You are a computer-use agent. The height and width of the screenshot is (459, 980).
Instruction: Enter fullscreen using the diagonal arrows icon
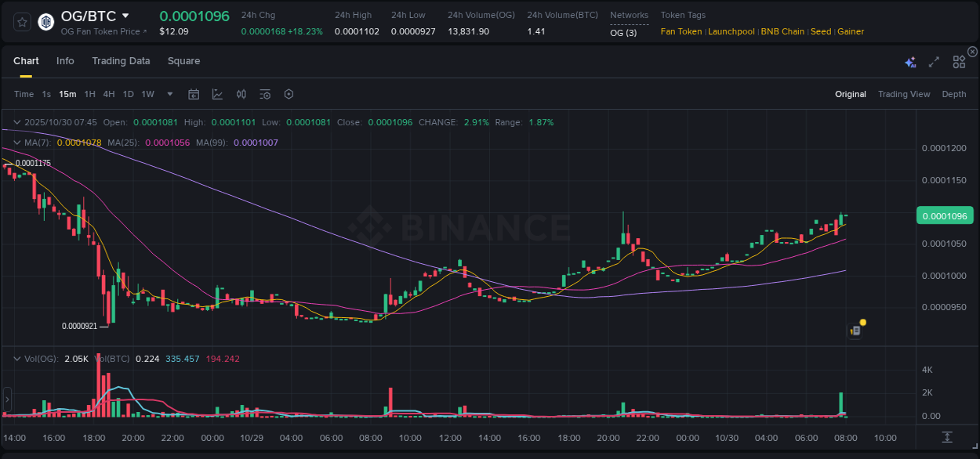tap(933, 61)
